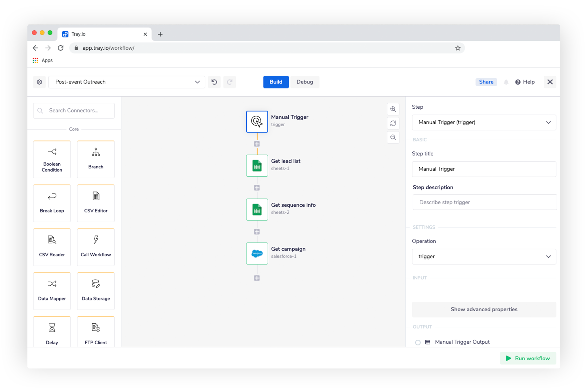Add a step below Get campaign
This screenshot has height=392, width=588.
click(257, 278)
